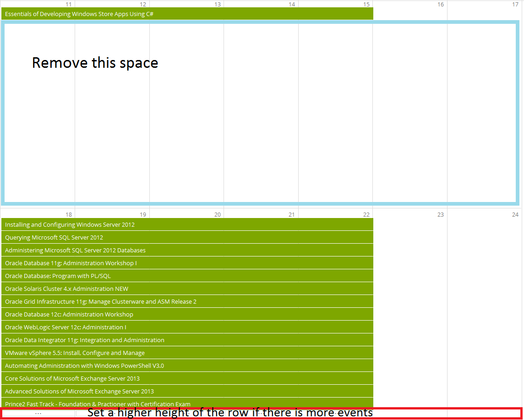Image resolution: width=524 pixels, height=420 pixels.
Task: Click day number 19 header
Action: click(143, 214)
